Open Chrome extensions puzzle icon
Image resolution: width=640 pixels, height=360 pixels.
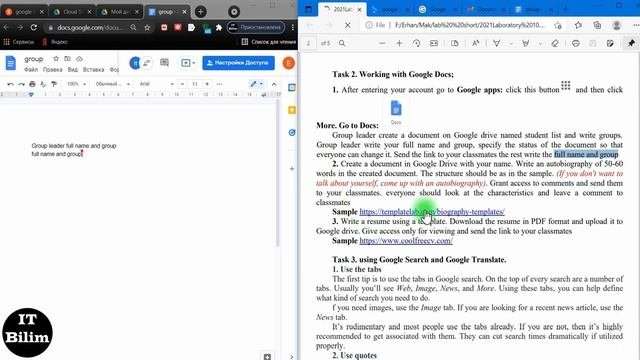pyautogui.click(x=219, y=27)
